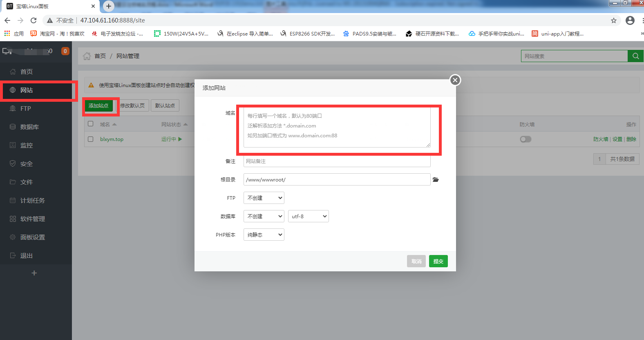
Task: Click the plus icon at sidebar bottom
Action: point(34,273)
